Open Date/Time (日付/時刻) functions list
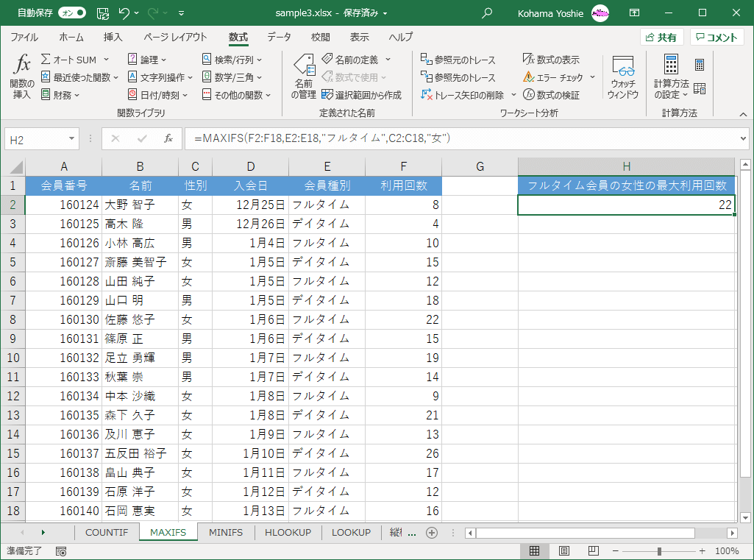Screen dimensions: 754x560 (x=157, y=95)
